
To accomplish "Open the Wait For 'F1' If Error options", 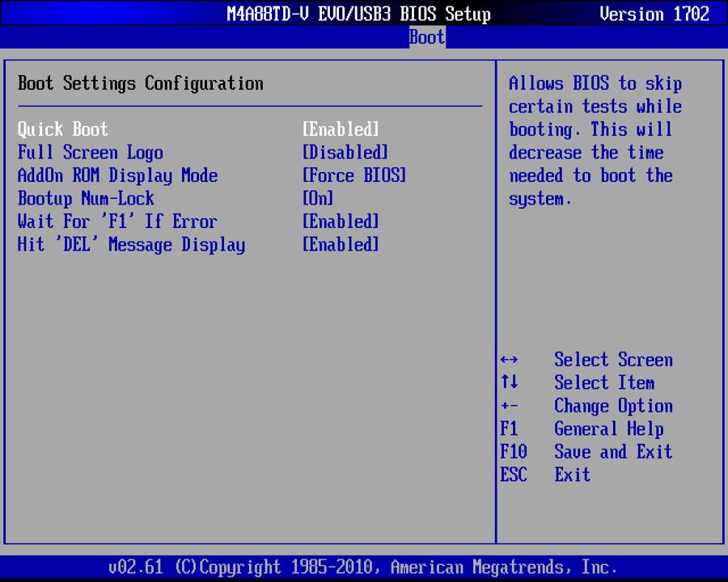I will coord(340,221).
